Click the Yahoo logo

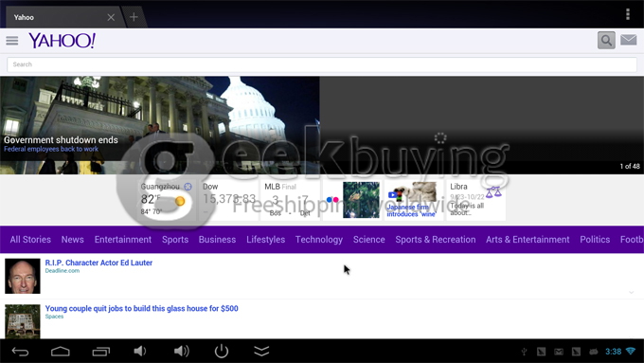click(x=62, y=41)
